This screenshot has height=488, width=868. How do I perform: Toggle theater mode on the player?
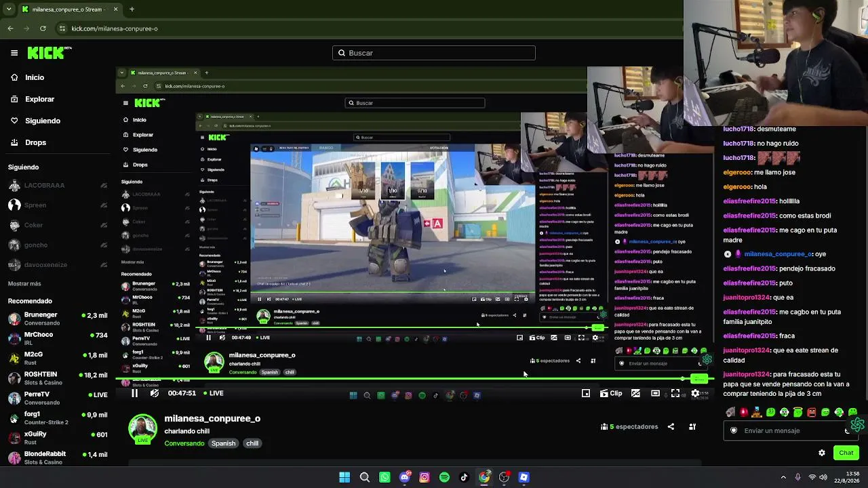point(655,393)
